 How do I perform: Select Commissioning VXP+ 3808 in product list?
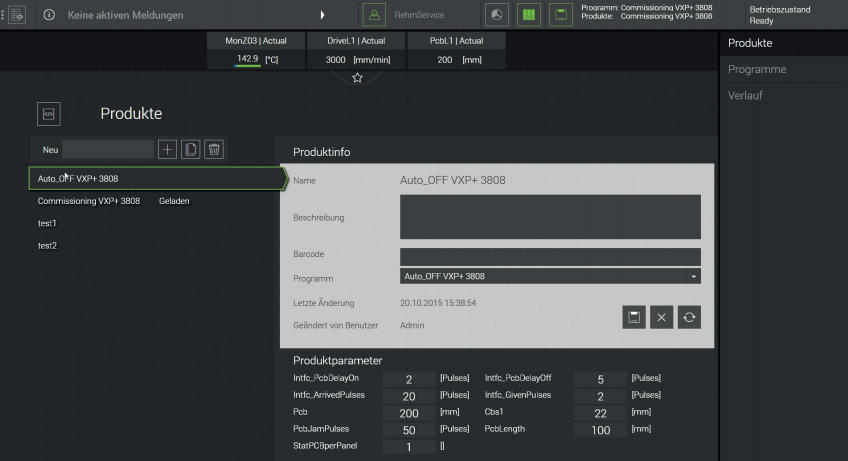coord(89,201)
